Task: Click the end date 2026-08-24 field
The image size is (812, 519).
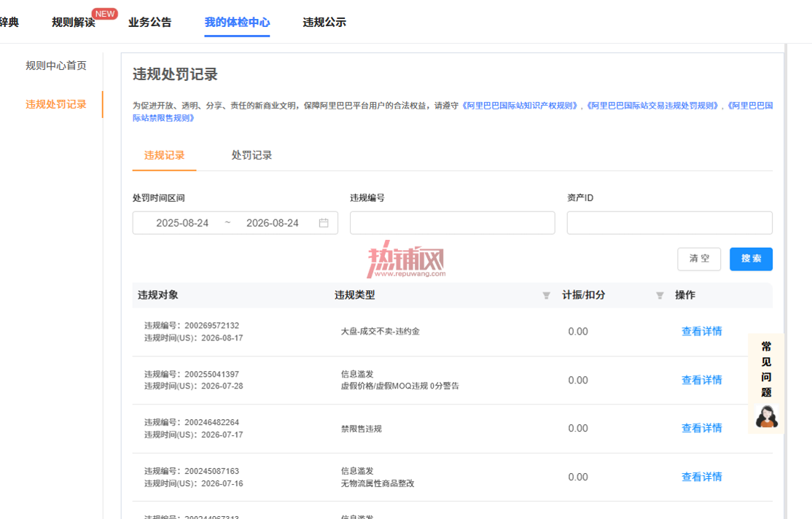Action: (x=273, y=223)
